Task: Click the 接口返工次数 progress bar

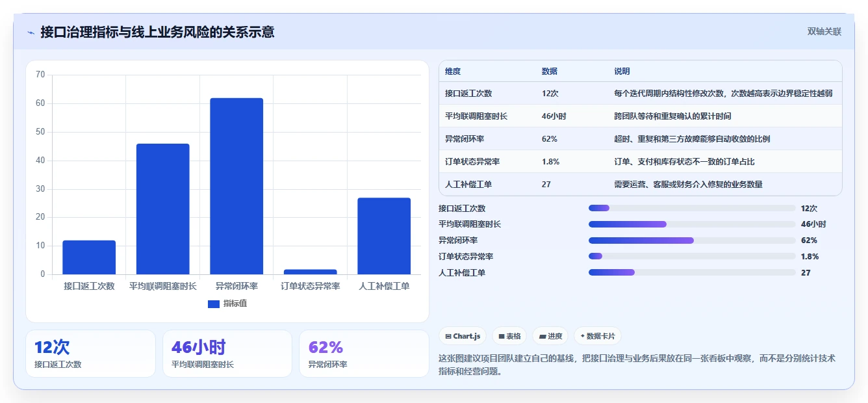Action: pos(692,208)
